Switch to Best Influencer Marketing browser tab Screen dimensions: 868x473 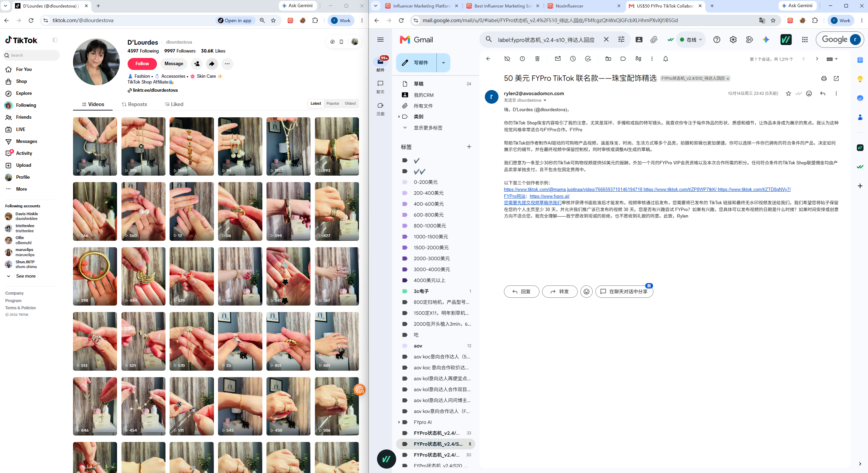(504, 6)
